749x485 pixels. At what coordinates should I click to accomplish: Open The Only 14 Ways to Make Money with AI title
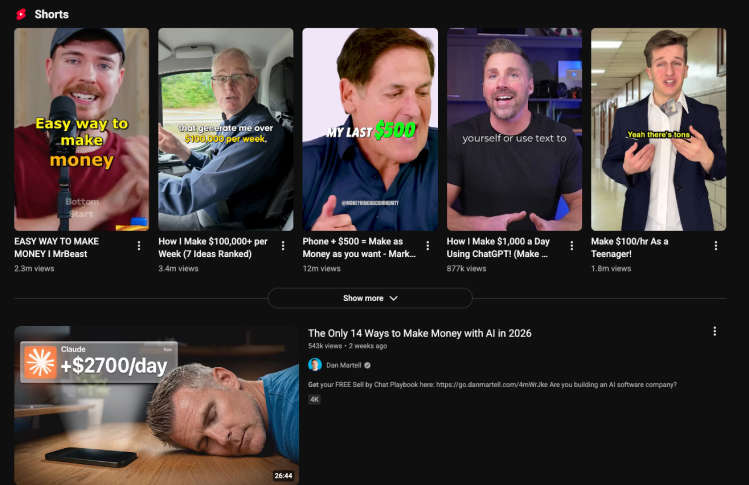click(419, 334)
